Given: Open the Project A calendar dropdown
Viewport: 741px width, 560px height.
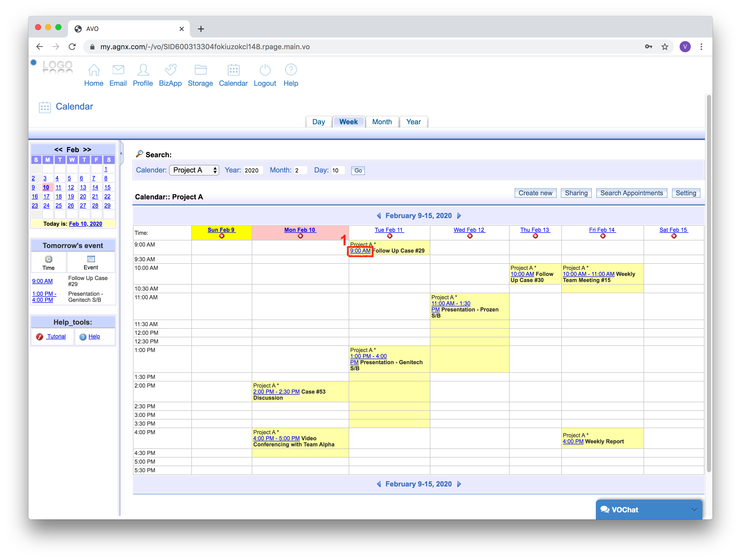Looking at the screenshot, I should click(x=194, y=170).
